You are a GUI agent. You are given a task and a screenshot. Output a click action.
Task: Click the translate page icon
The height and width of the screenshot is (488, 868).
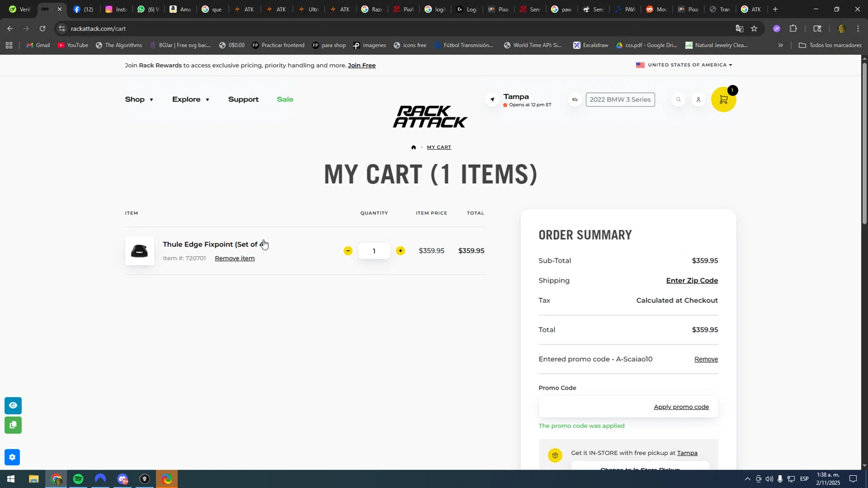coord(739,28)
